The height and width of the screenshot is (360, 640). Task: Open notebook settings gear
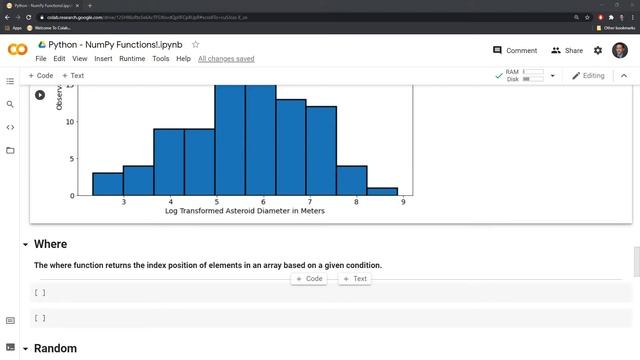coord(598,50)
